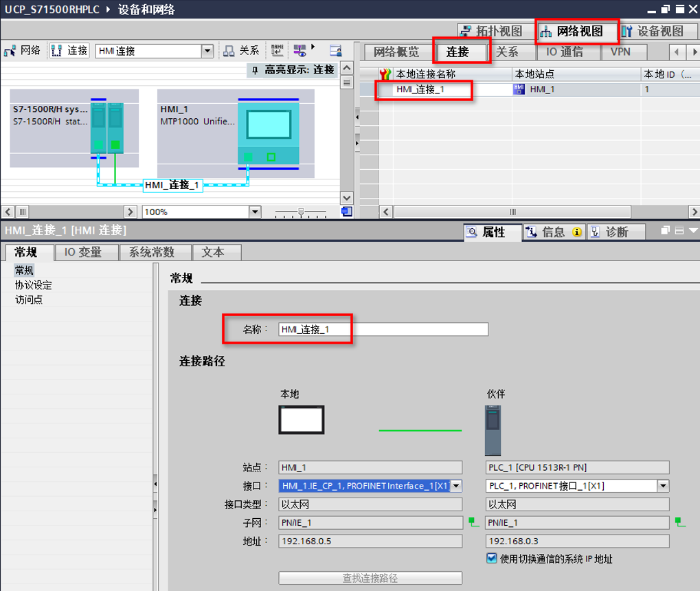
Task: Open the zoom percentage 100% dropdown
Action: tap(255, 212)
